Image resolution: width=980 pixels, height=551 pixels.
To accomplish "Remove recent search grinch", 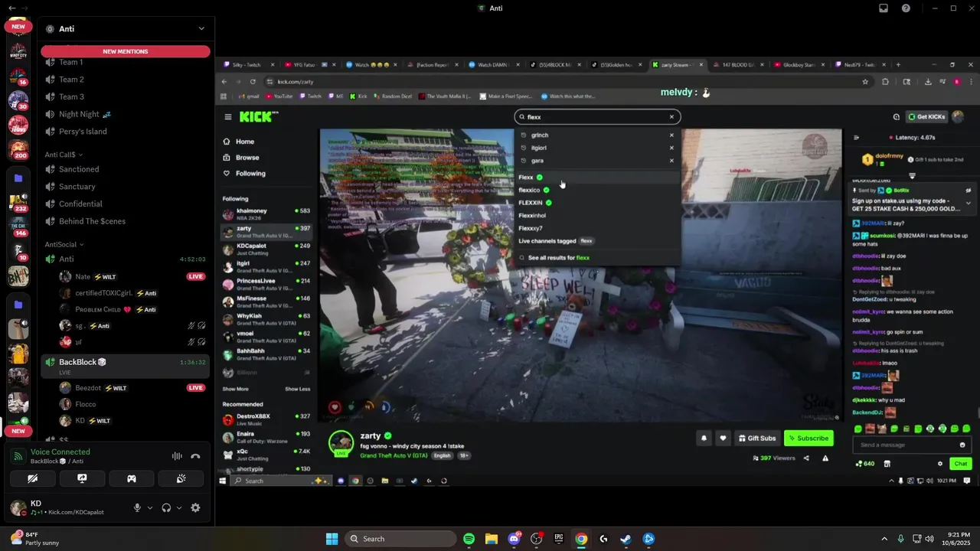I will (671, 135).
